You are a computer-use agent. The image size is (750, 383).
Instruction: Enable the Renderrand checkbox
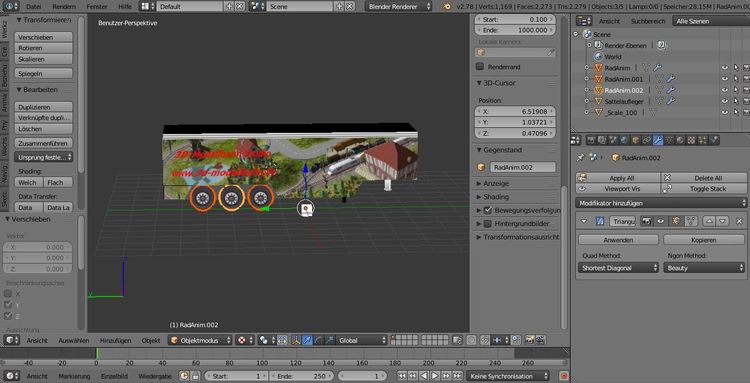coord(480,66)
